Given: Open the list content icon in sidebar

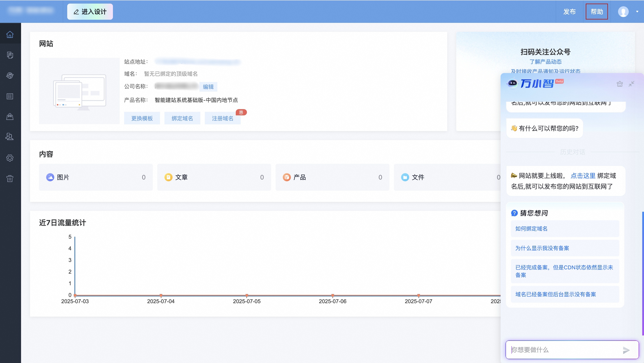Looking at the screenshot, I should pyautogui.click(x=10, y=96).
